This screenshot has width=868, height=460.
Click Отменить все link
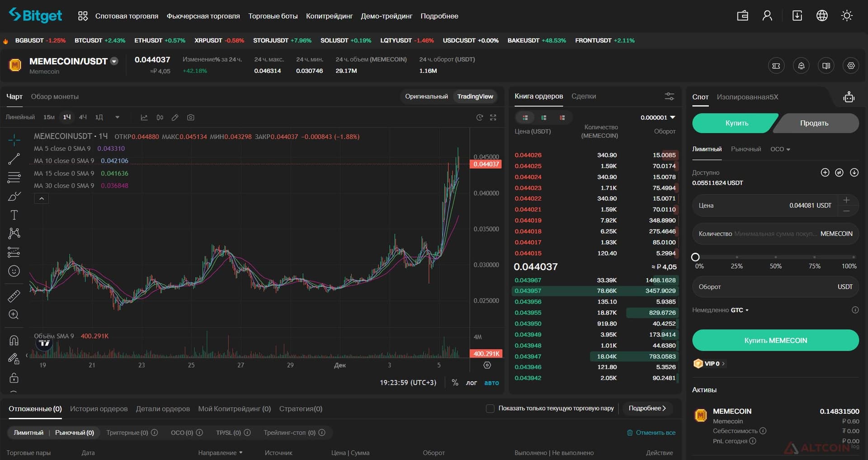click(651, 433)
